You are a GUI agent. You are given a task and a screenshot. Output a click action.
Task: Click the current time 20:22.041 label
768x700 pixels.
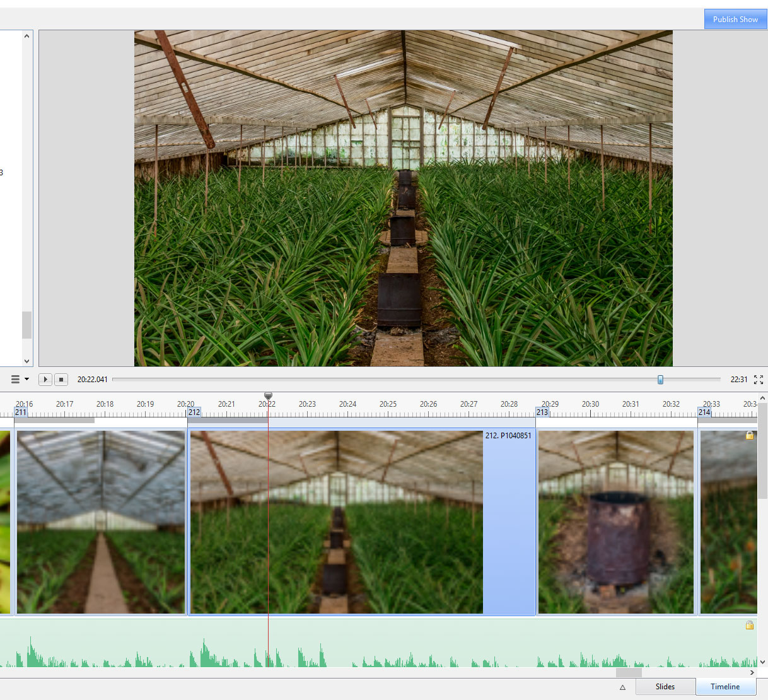tap(92, 380)
